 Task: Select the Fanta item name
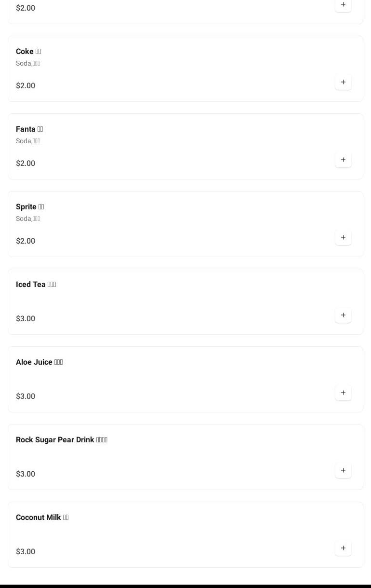click(x=29, y=129)
